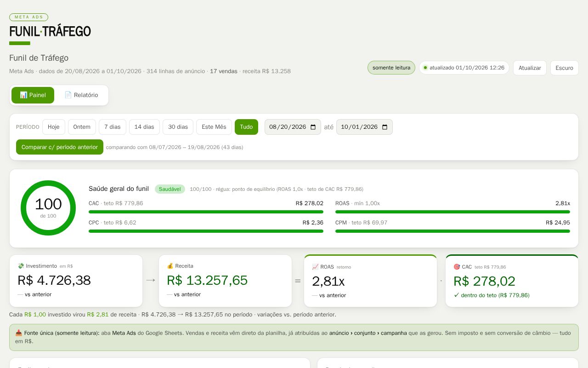588x368 pixels.
Task: Click the atualizado 01/10/2026 12:26 status pill
Action: (464, 68)
